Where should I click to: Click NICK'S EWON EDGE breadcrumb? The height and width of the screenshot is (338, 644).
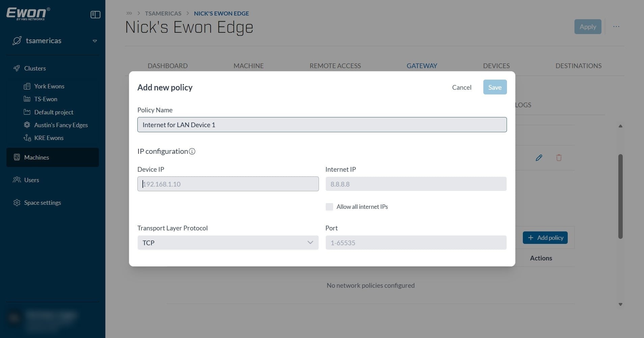pyautogui.click(x=221, y=13)
